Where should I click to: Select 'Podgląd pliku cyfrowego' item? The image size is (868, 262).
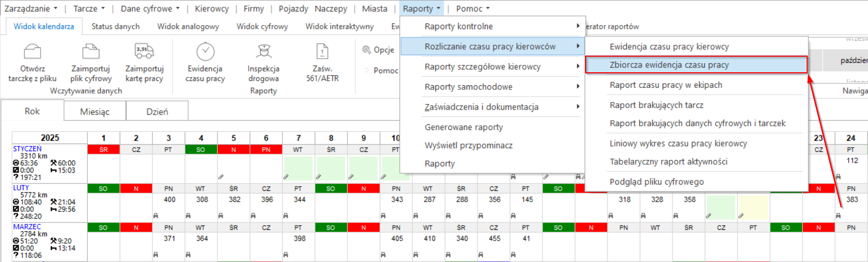(x=696, y=182)
